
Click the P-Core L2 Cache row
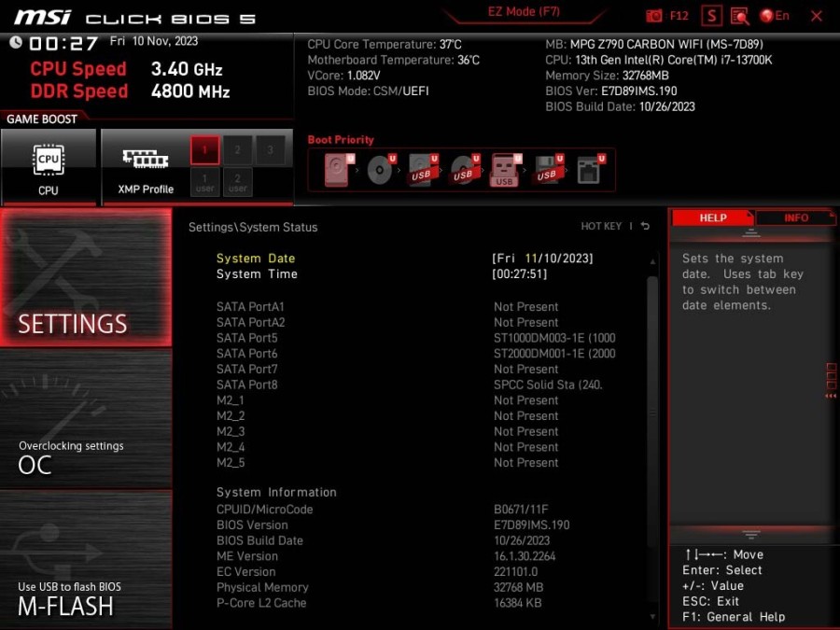click(x=416, y=603)
